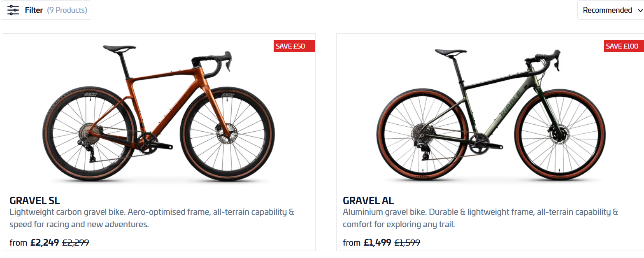Click the chevron arrow beside Recommended
Viewport: 644px width, 258px height.
[x=639, y=11]
